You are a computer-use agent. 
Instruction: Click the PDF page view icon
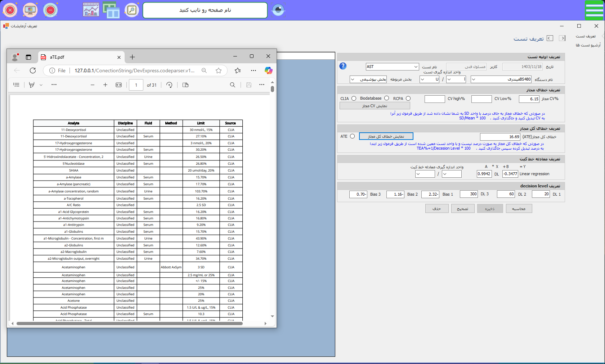click(x=185, y=85)
